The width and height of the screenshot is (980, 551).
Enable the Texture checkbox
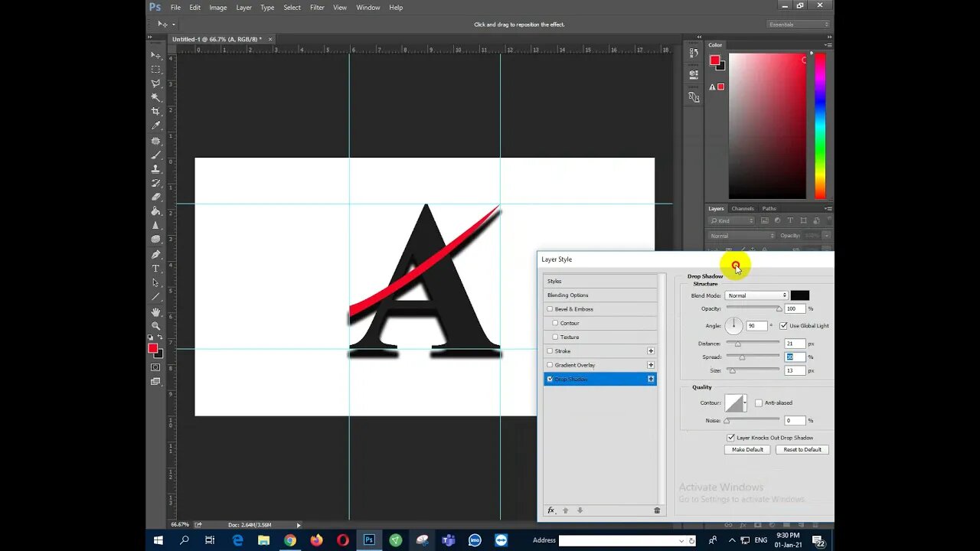pos(556,337)
